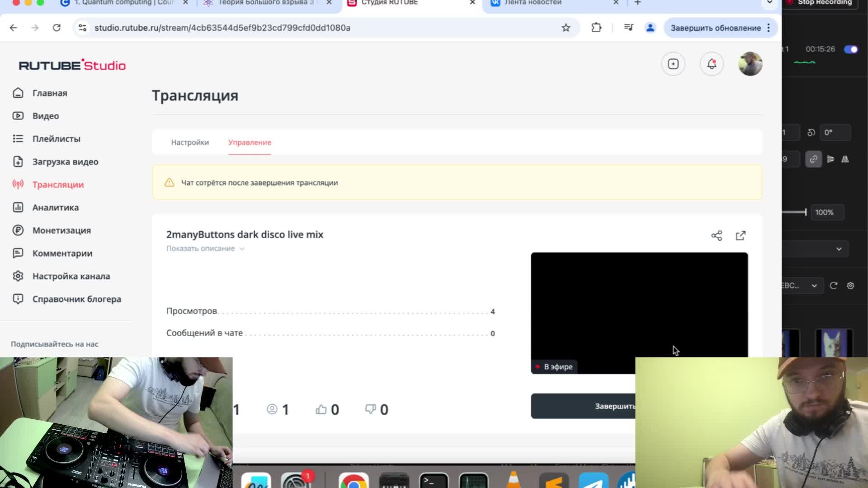Open Аналитика in the sidebar
This screenshot has height=488, width=868.
[x=56, y=208]
